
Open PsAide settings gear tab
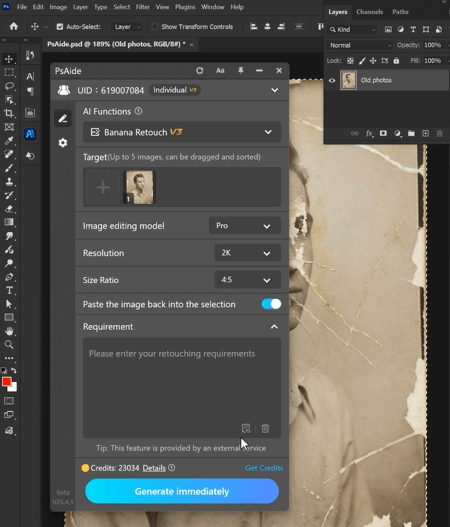63,143
